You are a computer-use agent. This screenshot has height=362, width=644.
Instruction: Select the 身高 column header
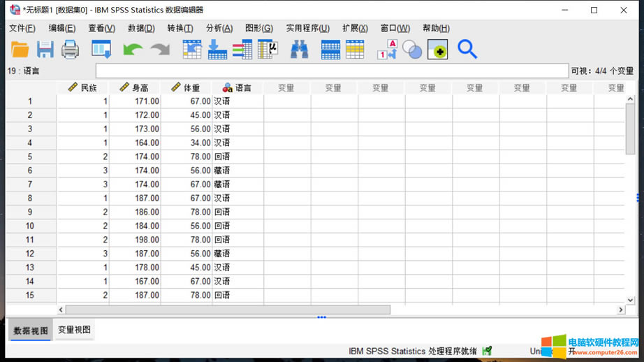tap(135, 88)
